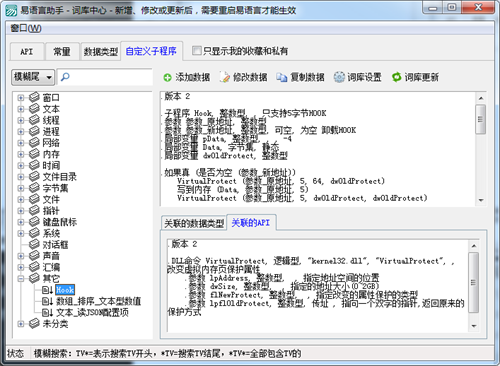Click the Hook subroutine item icon
500x366 pixels.
[47, 290]
